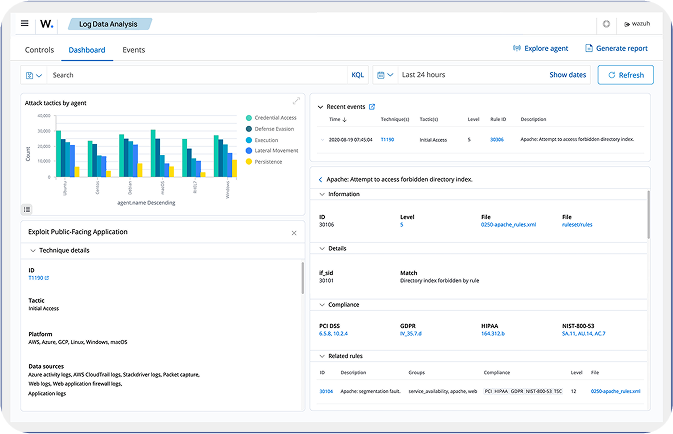This screenshot has width=673, height=434.
Task: Expand the attack tactics chart to fullscreen
Action: tap(296, 100)
